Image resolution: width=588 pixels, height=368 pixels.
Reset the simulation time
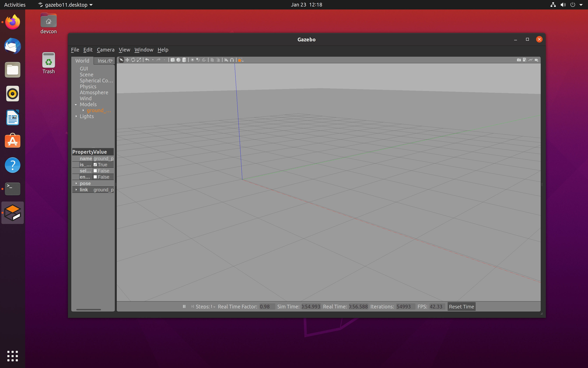[461, 307]
